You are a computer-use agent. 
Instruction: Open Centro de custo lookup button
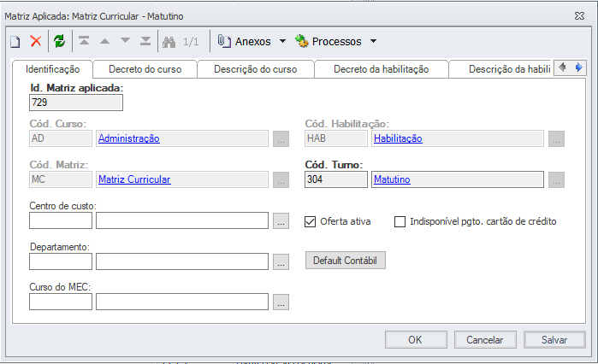(281, 221)
